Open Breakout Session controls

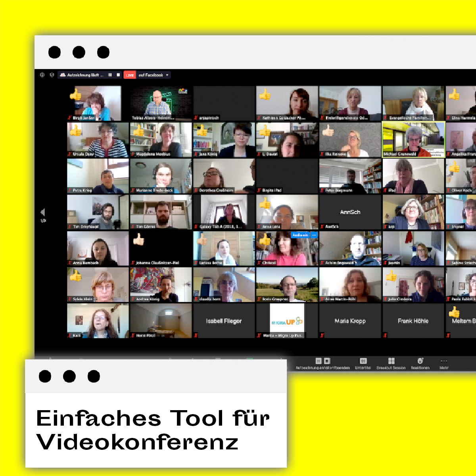point(391,363)
